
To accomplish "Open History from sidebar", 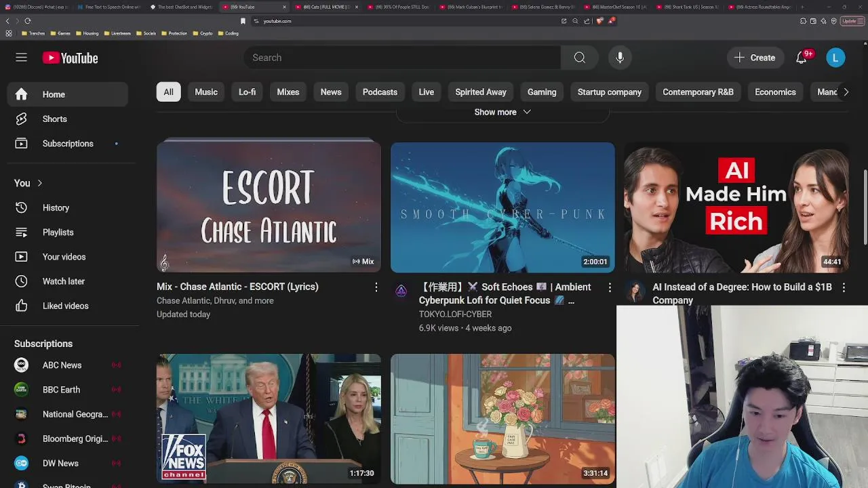I will pos(67,207).
